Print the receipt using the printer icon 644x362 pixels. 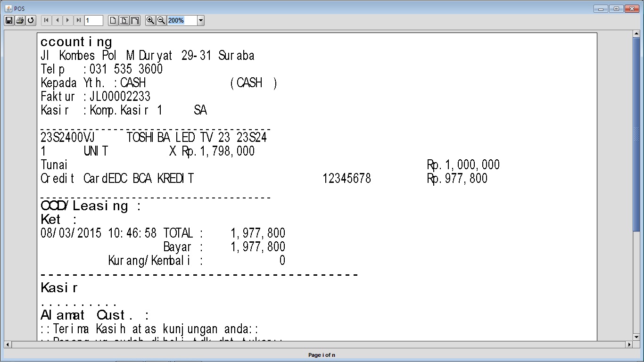[20, 20]
